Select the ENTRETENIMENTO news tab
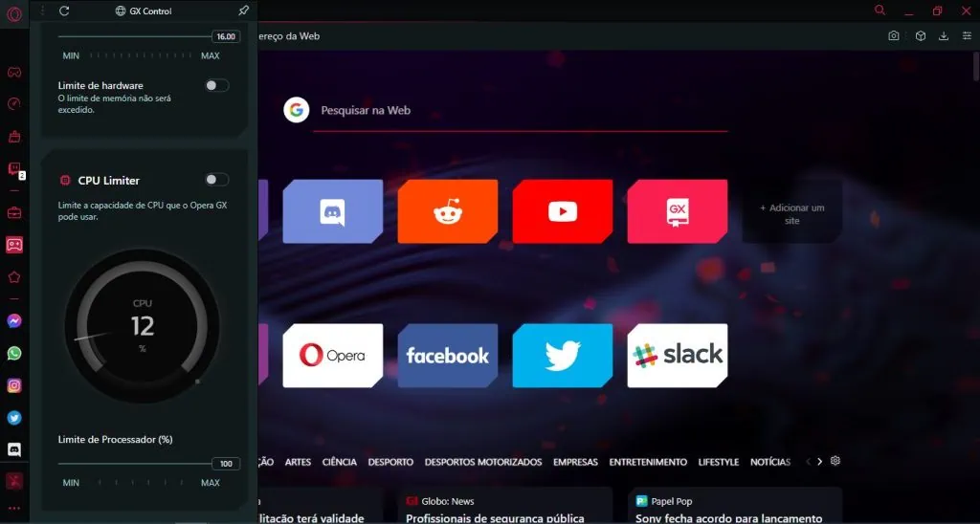 (648, 462)
